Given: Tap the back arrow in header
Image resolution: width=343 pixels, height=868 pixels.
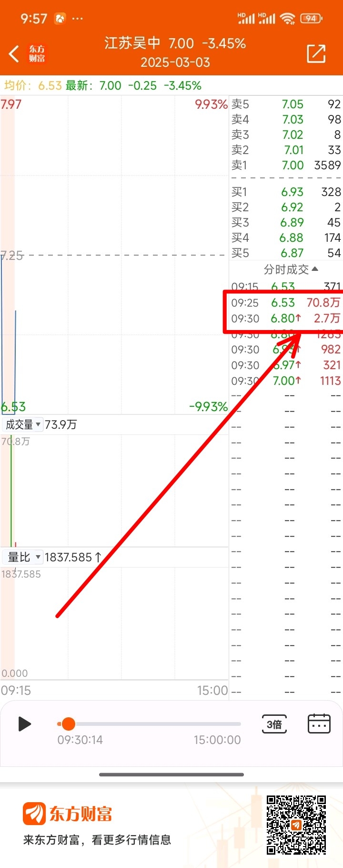Looking at the screenshot, I should 14,54.
